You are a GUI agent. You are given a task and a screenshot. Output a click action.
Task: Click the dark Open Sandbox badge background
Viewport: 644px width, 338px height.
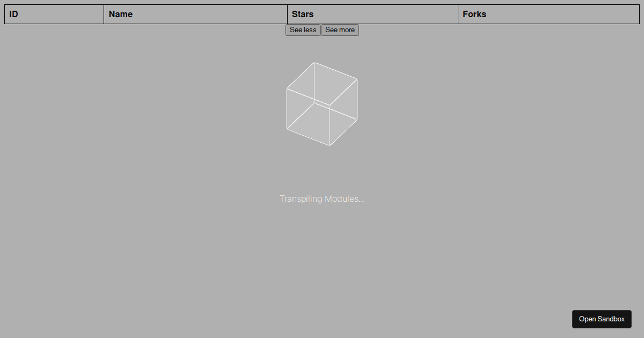coord(602,319)
